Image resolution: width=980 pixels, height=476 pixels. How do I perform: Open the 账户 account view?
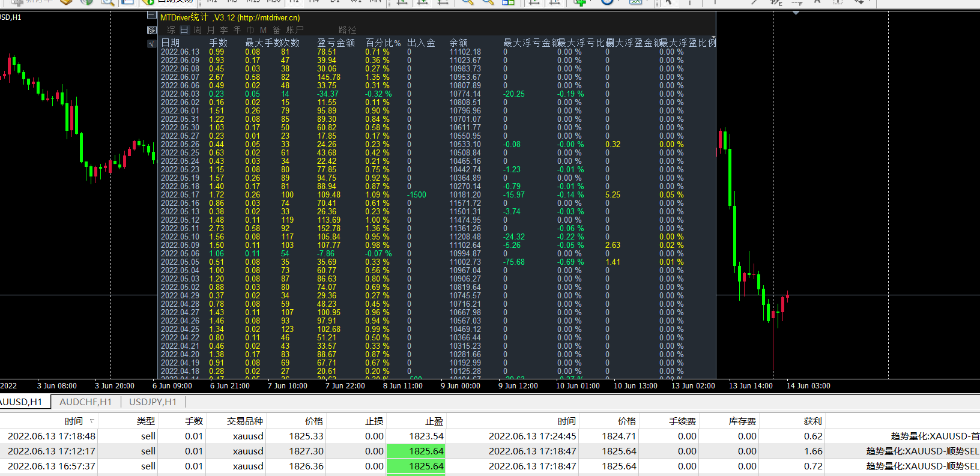point(295,30)
